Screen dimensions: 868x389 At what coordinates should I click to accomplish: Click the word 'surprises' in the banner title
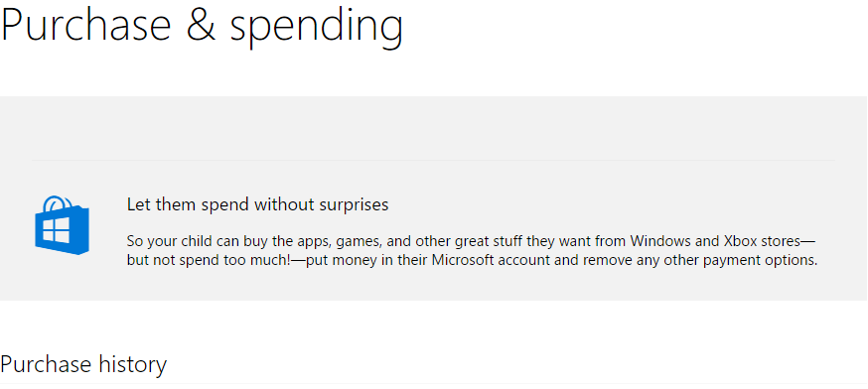pyautogui.click(x=354, y=205)
